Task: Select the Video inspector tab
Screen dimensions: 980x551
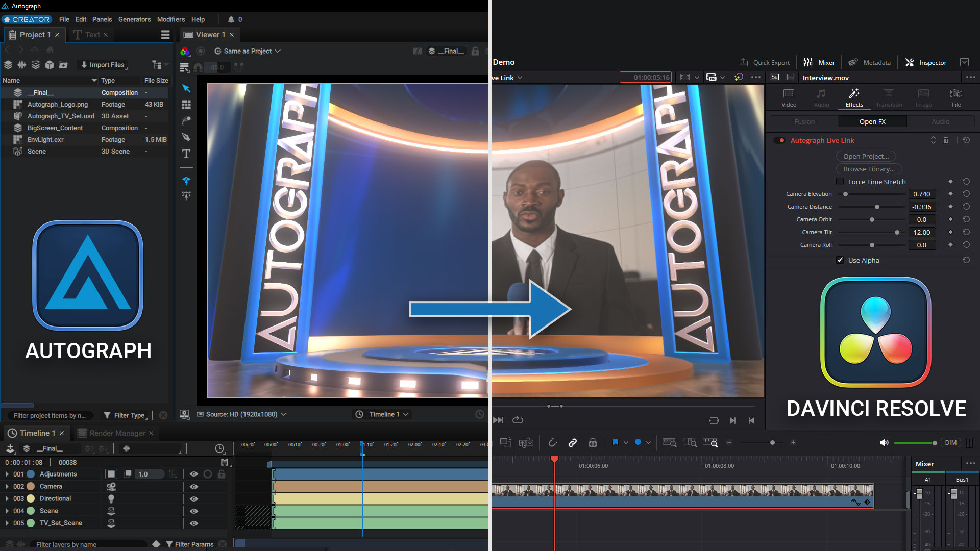Action: click(x=789, y=97)
